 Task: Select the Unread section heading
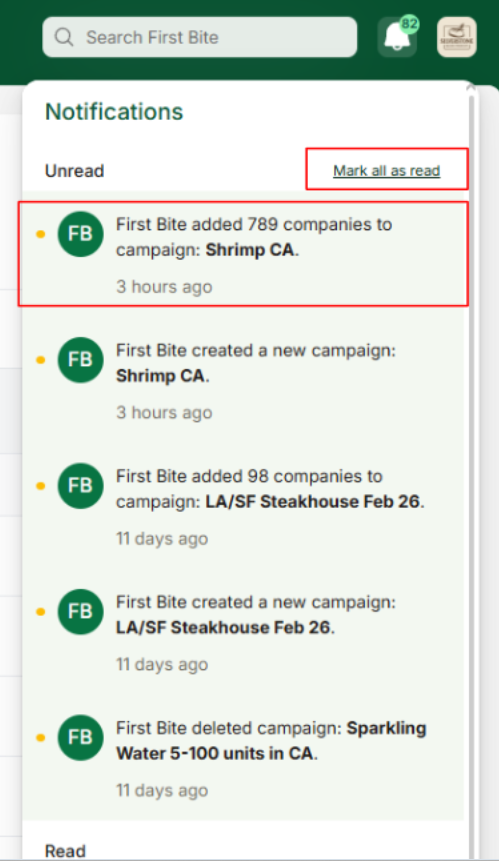[75, 171]
